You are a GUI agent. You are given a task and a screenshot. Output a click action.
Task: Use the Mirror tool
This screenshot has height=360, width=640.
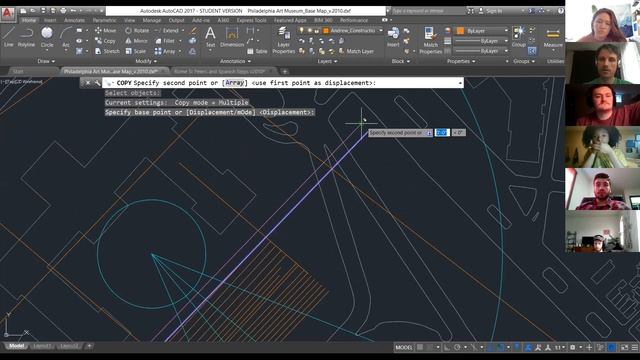(136, 41)
